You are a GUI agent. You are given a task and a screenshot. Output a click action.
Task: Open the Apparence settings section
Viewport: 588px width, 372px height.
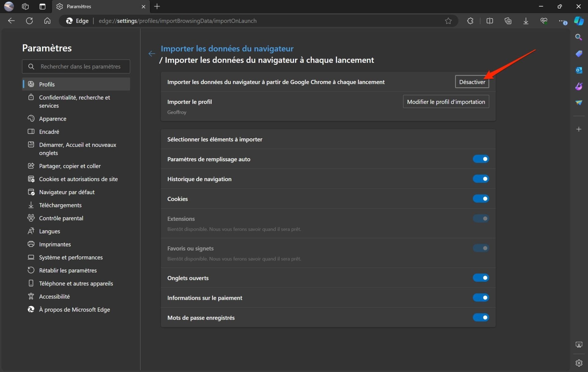pyautogui.click(x=52, y=119)
